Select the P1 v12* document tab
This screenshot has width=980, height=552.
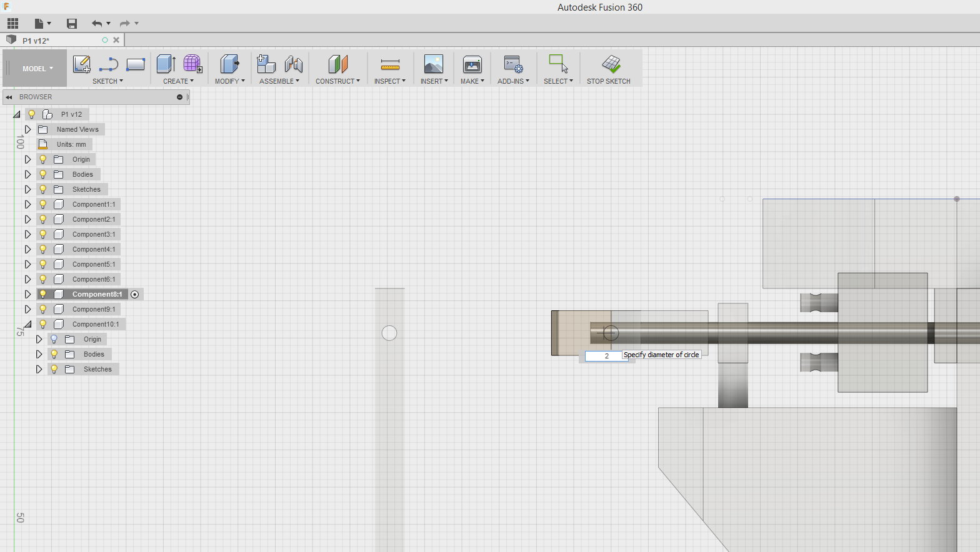tap(36, 41)
